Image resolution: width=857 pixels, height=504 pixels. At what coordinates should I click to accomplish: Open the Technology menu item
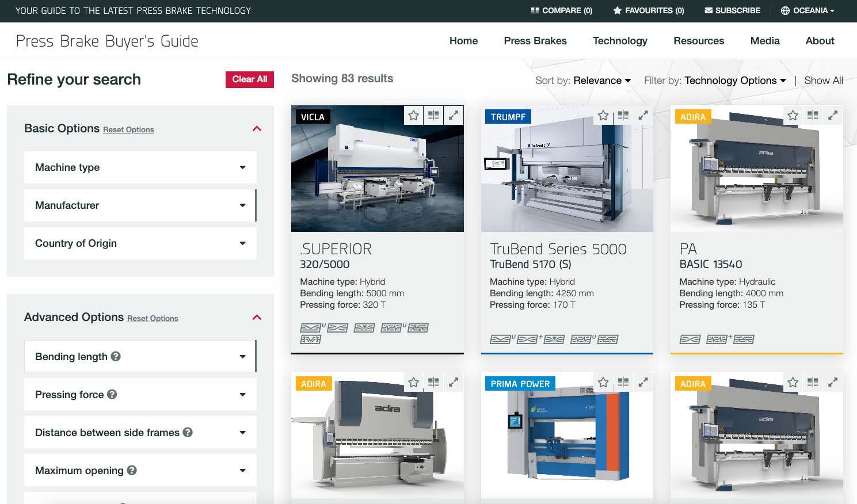coord(620,41)
